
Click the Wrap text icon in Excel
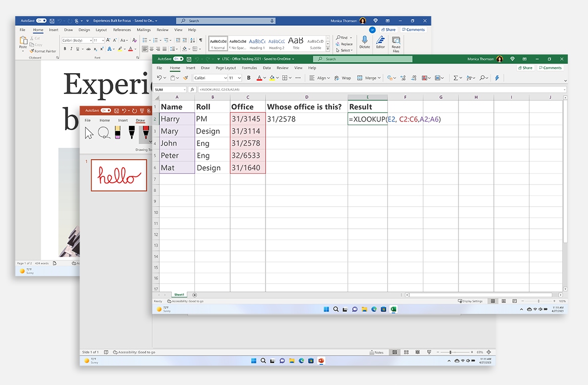(x=339, y=78)
